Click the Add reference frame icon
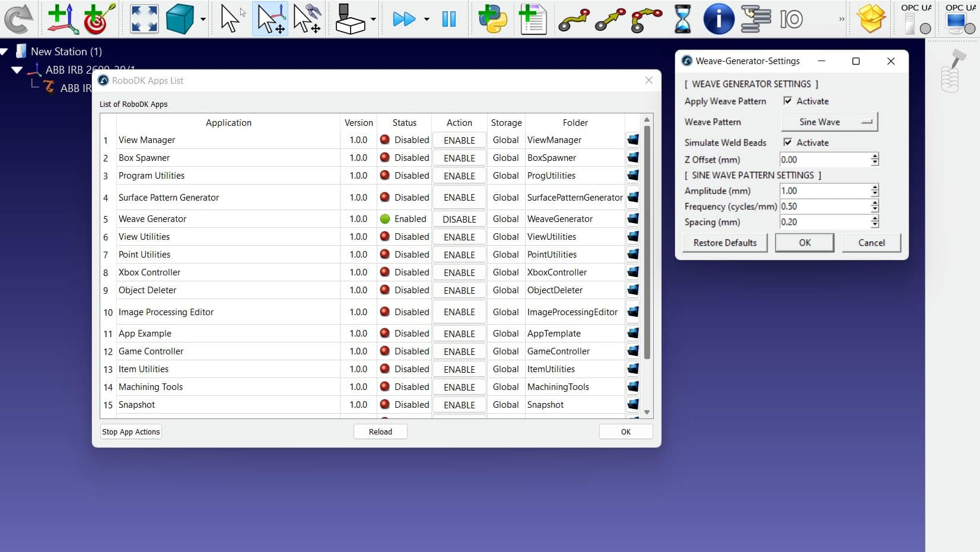The width and height of the screenshot is (980, 552). click(62, 18)
